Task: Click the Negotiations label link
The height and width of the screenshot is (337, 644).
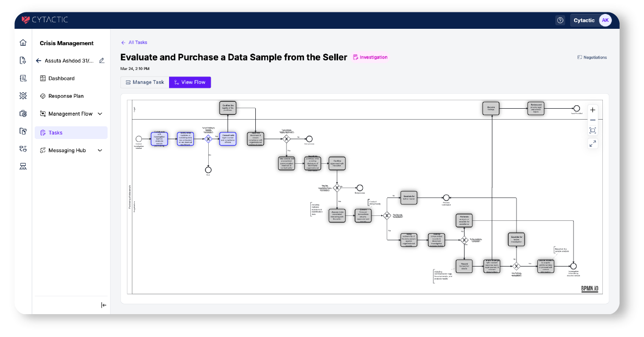Action: (x=592, y=58)
